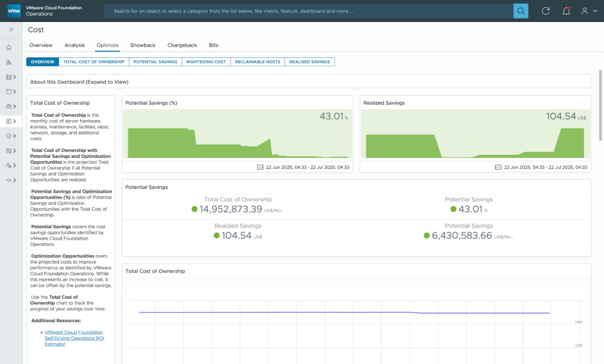This screenshot has height=364, width=604.
Task: Select the OVERVIEW dashboard button
Action: pos(43,61)
